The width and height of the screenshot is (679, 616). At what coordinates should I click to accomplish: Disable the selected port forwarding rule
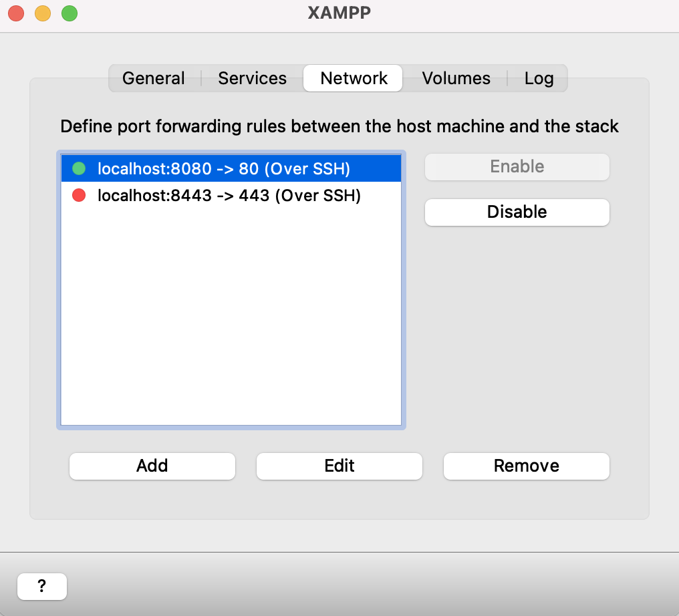coord(517,212)
